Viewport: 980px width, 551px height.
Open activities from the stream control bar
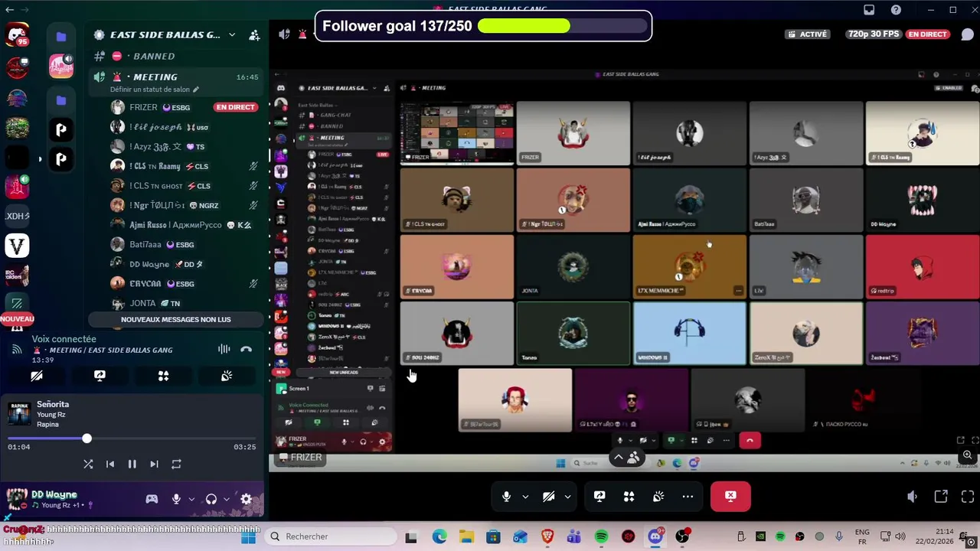629,497
